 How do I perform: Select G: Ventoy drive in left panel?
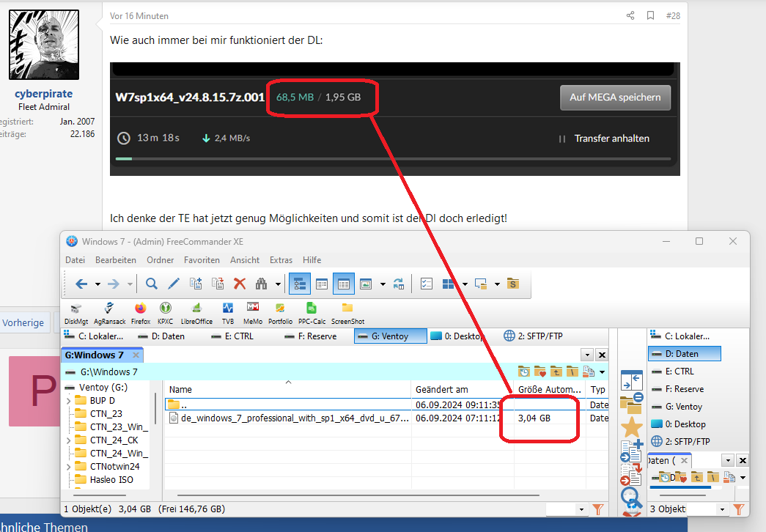click(x=390, y=336)
